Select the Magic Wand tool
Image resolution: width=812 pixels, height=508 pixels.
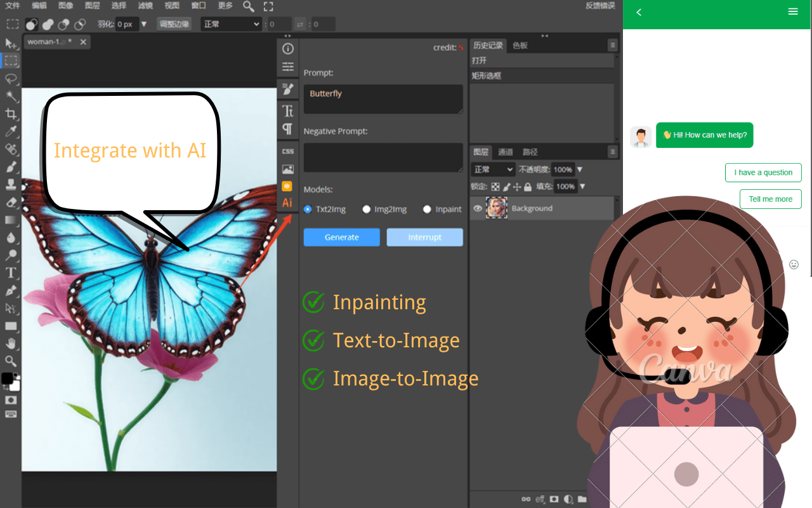[11, 97]
